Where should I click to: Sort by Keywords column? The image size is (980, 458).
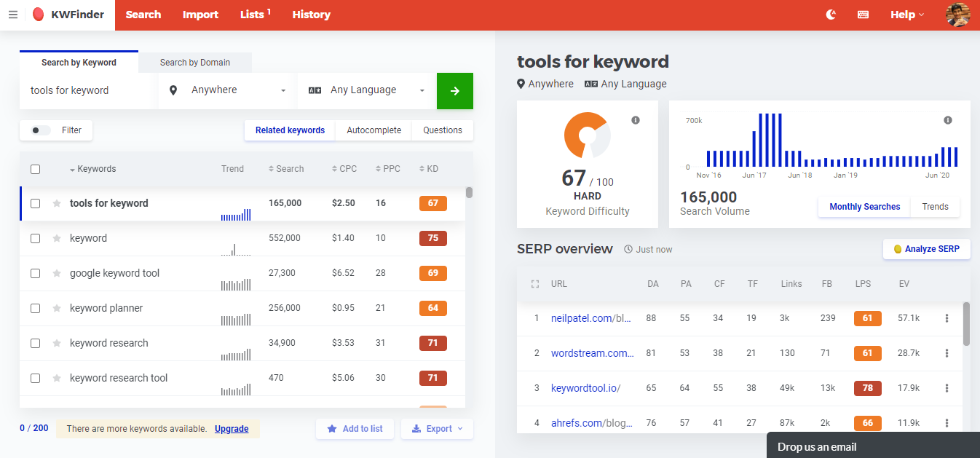tap(92, 169)
